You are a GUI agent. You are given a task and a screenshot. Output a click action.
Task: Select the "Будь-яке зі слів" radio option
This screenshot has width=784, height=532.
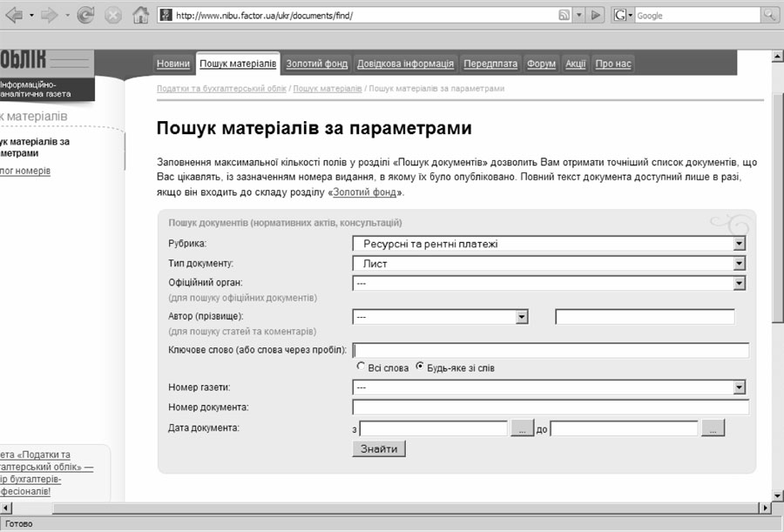tap(420, 367)
